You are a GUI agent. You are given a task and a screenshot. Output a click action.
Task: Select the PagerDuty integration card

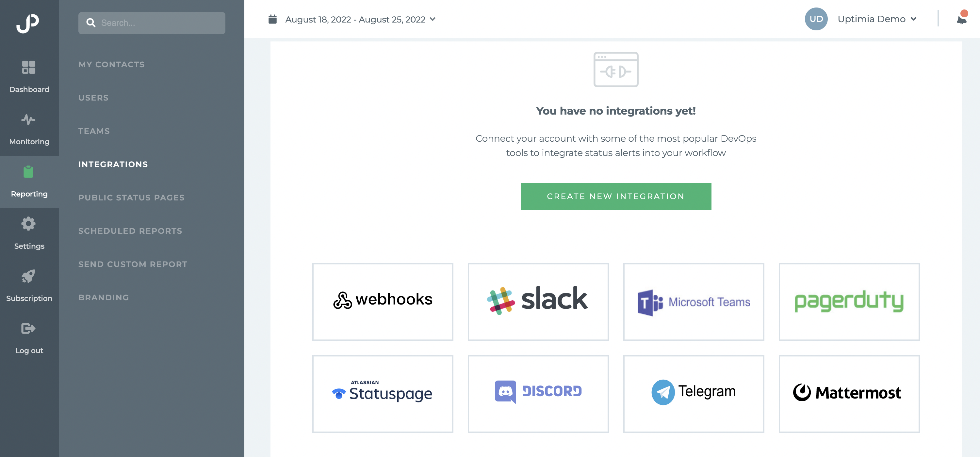(849, 302)
